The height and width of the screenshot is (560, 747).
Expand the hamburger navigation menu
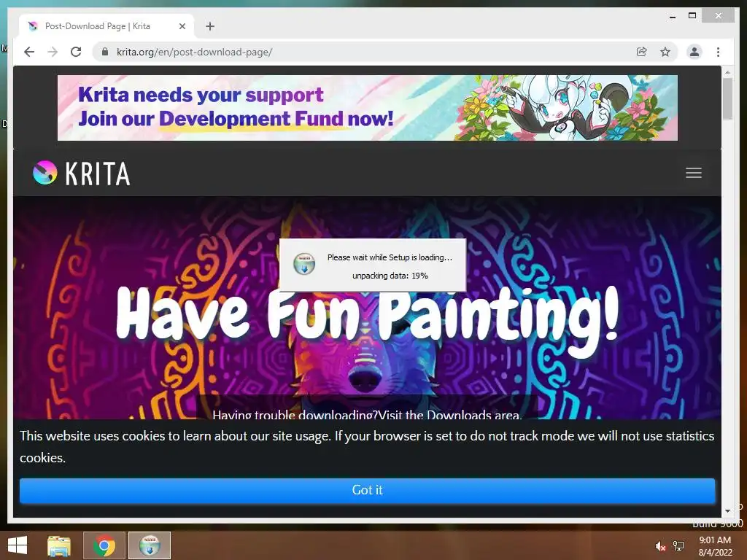[693, 173]
